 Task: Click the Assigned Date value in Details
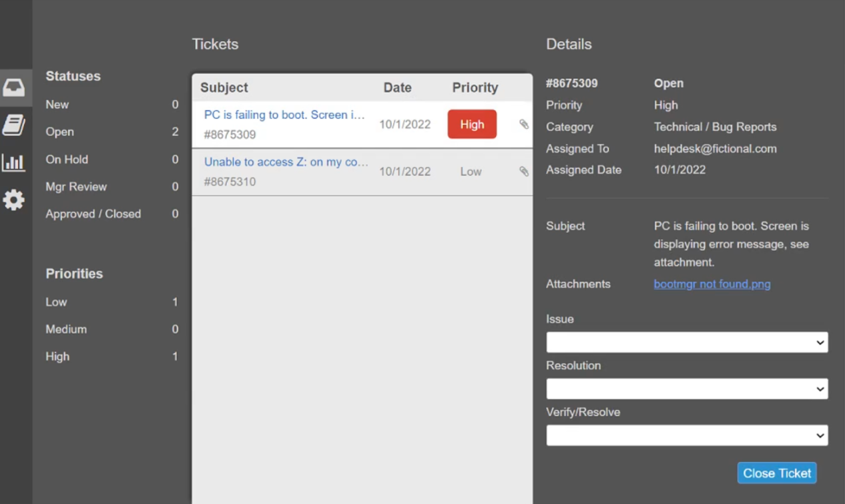pyautogui.click(x=679, y=170)
